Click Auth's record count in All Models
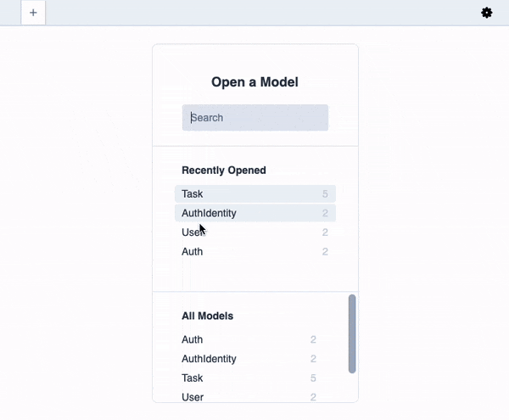509x420 pixels. click(x=313, y=340)
